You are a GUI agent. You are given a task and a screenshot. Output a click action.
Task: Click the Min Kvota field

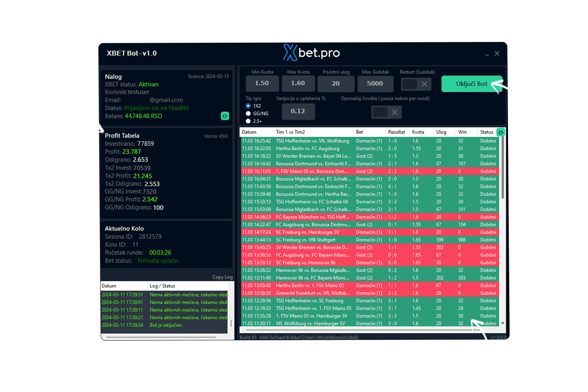click(x=262, y=83)
